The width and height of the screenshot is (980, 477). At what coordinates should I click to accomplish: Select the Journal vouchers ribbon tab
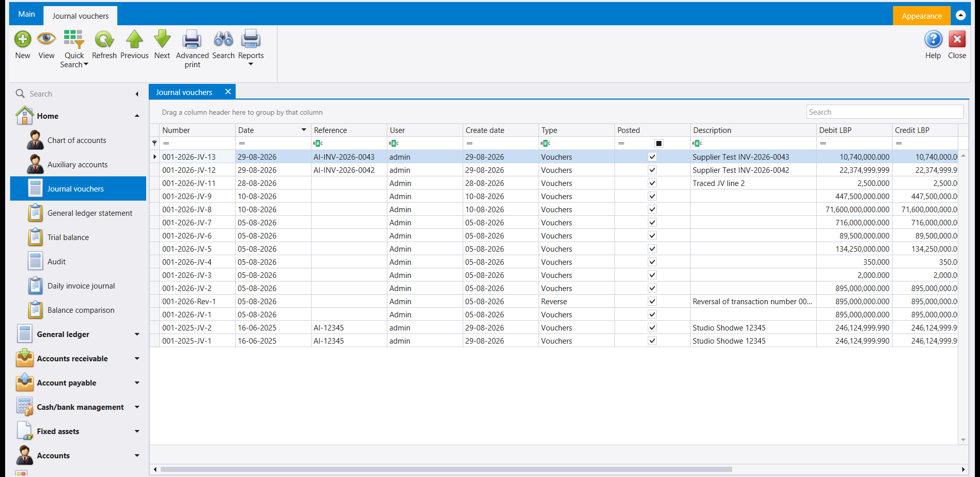click(80, 16)
